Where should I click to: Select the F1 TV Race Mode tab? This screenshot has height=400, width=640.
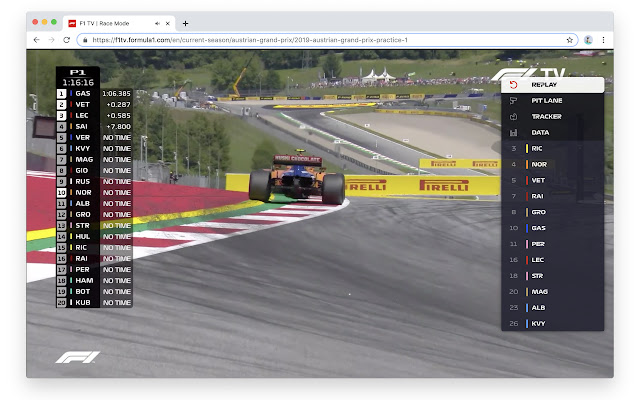[x=119, y=23]
